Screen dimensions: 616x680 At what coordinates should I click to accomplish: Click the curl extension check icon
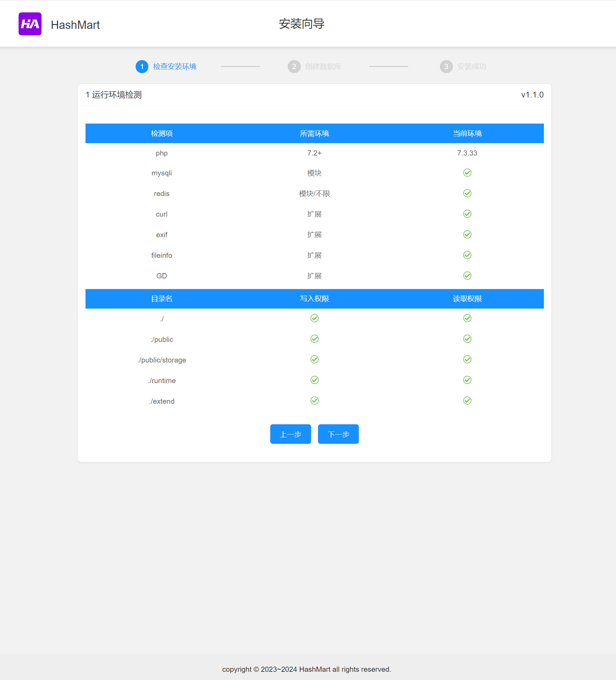click(x=467, y=214)
